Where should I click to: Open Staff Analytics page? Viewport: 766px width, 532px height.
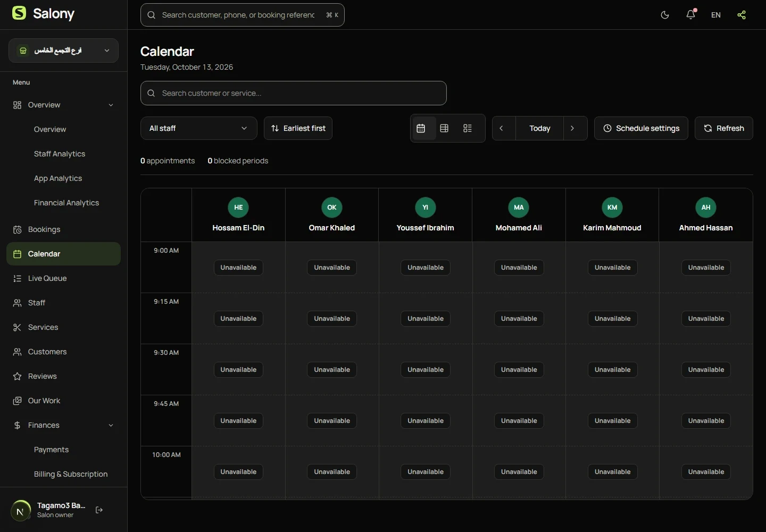click(60, 154)
